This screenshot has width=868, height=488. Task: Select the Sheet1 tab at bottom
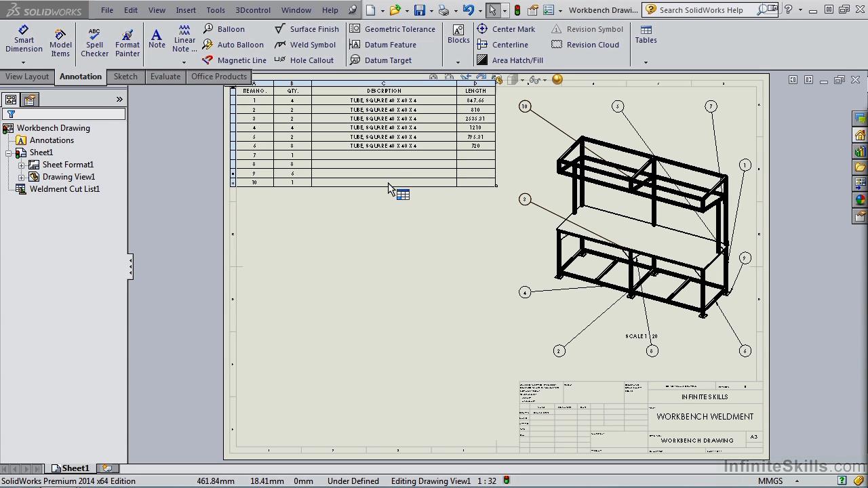(x=71, y=468)
